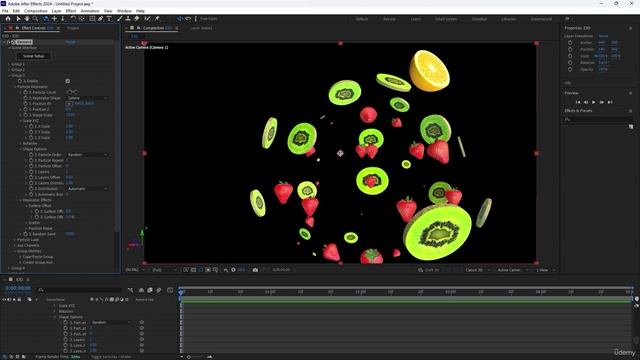Click the Effects & Presets search field
Viewport: 640px width, 360px height.
[x=598, y=119]
